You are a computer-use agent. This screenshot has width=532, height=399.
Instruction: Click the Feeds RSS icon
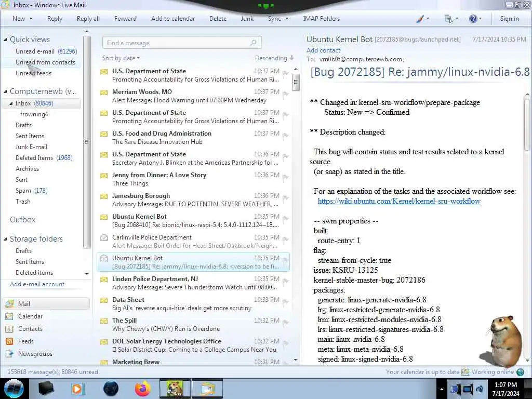click(9, 341)
